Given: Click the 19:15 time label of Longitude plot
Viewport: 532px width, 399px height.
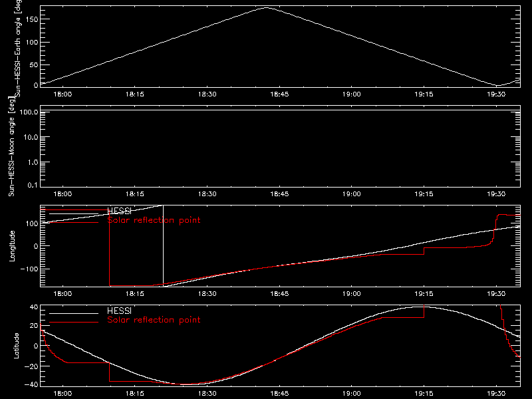Looking at the screenshot, I should tap(424, 294).
